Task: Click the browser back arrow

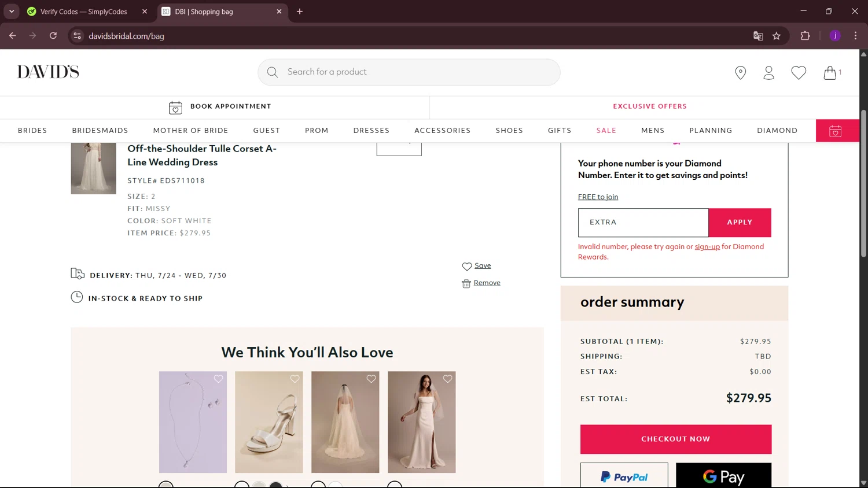Action: tap(13, 36)
